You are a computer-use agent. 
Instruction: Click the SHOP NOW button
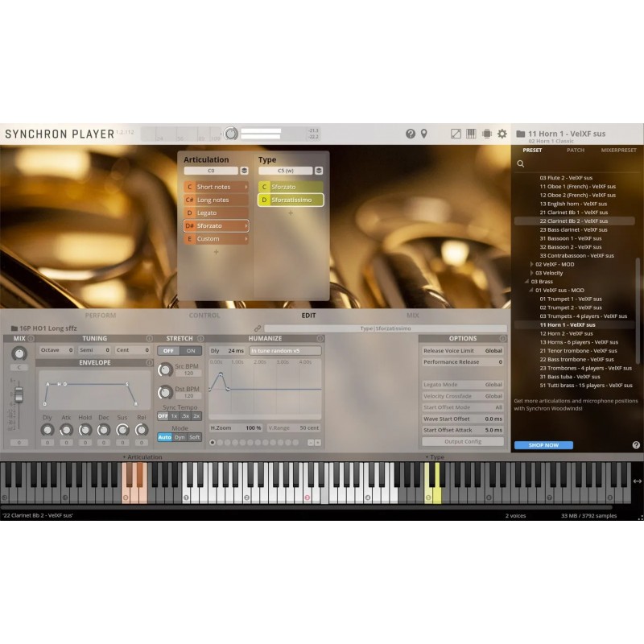tap(543, 444)
